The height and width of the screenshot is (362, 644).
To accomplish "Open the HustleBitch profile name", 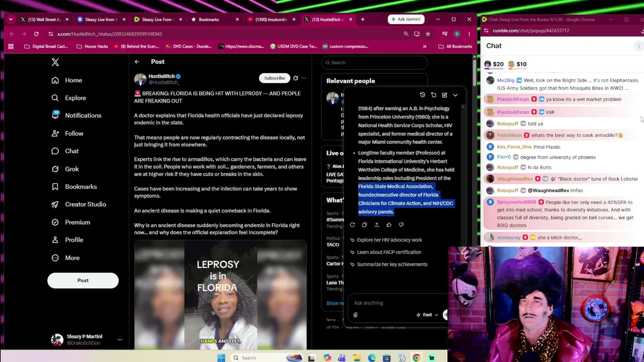I will (x=162, y=76).
